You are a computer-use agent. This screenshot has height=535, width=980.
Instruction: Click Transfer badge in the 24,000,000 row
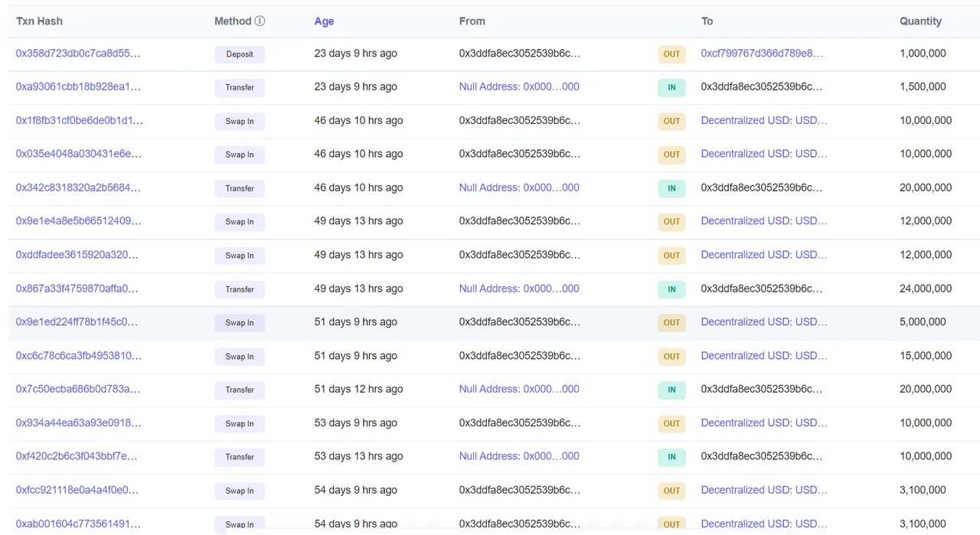pyautogui.click(x=240, y=289)
